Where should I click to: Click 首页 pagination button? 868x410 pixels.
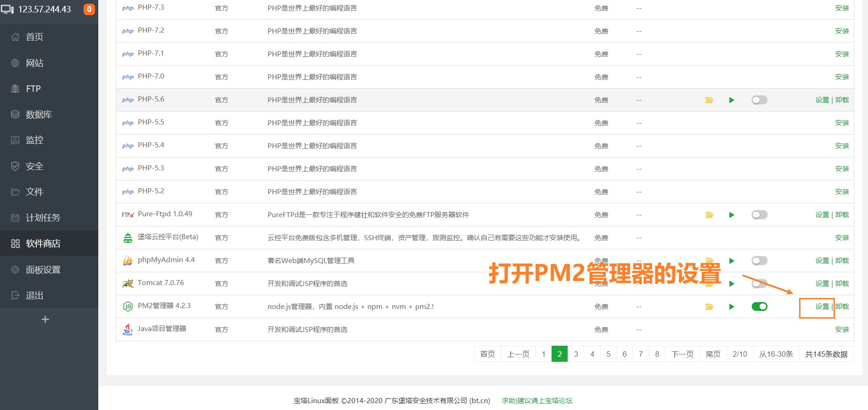point(487,354)
